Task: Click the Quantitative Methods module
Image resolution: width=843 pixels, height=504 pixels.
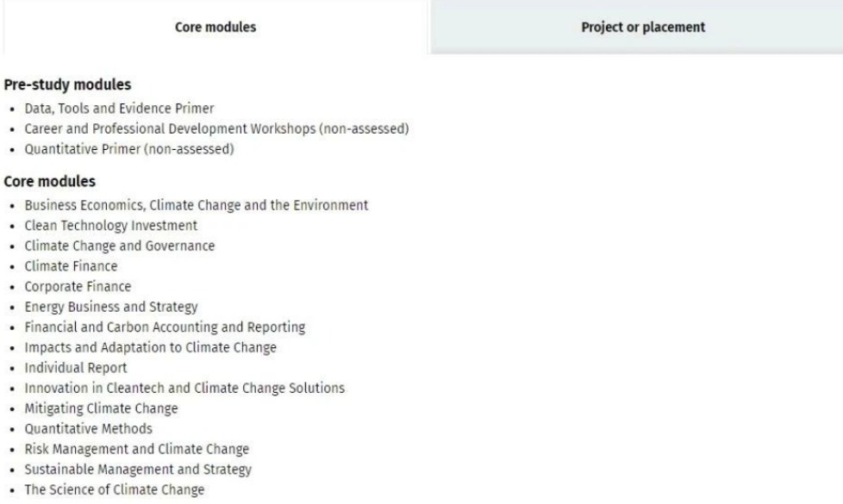Action: point(88,429)
